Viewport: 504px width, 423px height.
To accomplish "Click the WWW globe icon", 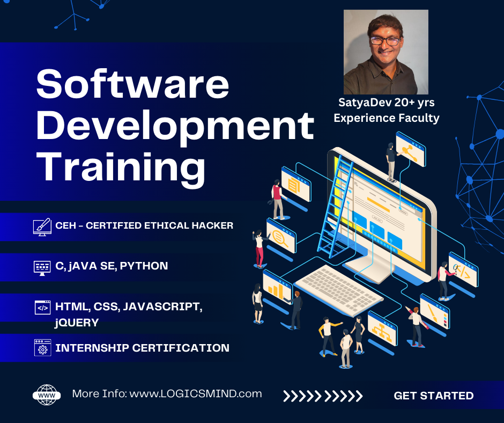I will 47,395.
